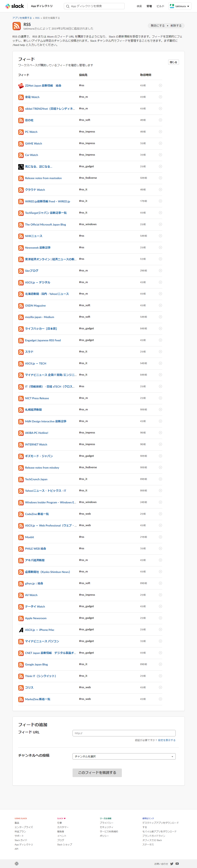Click 無効にする button
This screenshot has height=868, width=197.
coord(158,26)
